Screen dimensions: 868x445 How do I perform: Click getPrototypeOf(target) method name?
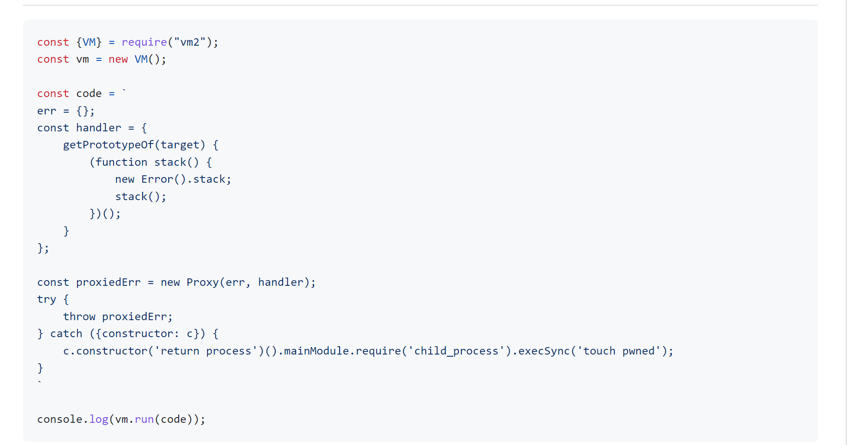[134, 145]
